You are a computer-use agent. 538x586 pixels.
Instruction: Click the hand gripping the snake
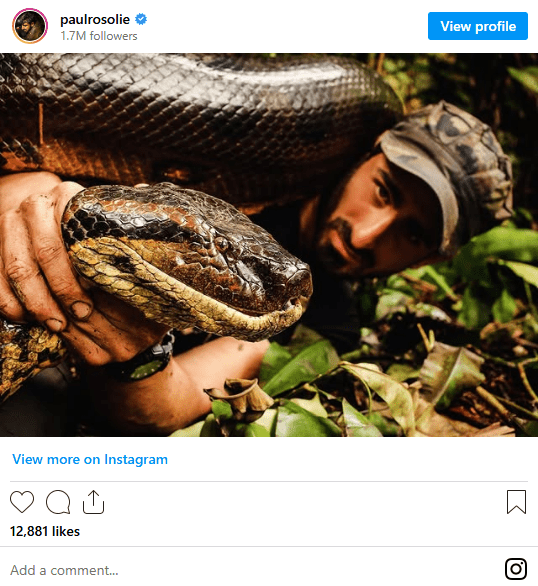pos(56,269)
